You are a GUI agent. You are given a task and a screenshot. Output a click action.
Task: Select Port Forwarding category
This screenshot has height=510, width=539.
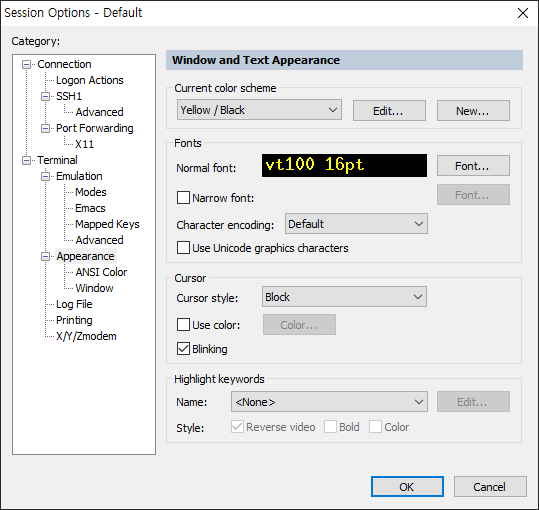(x=95, y=128)
